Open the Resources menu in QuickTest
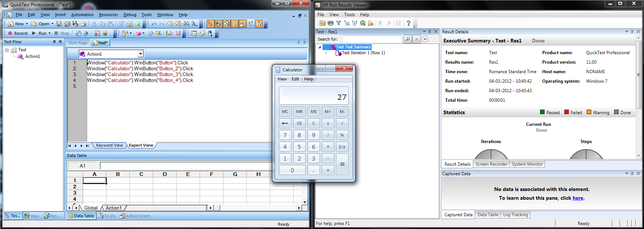This screenshot has height=229, width=644. click(109, 15)
